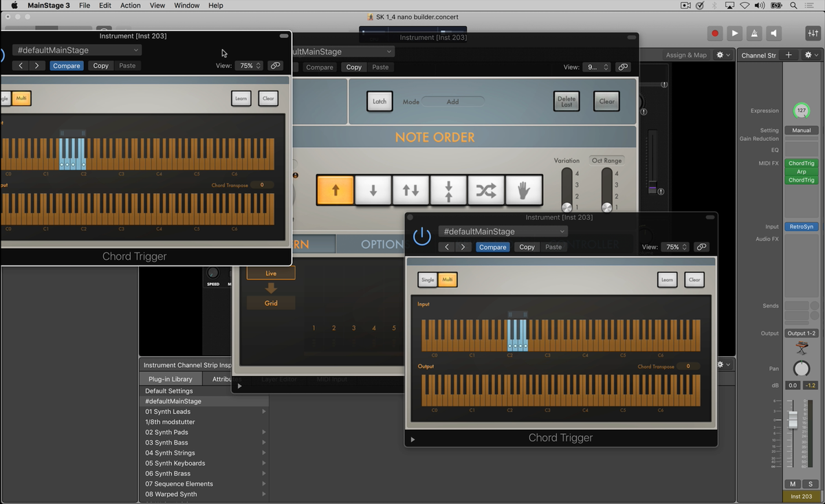Choose the up-down note order pattern
The height and width of the screenshot is (504, 825).
(x=410, y=190)
